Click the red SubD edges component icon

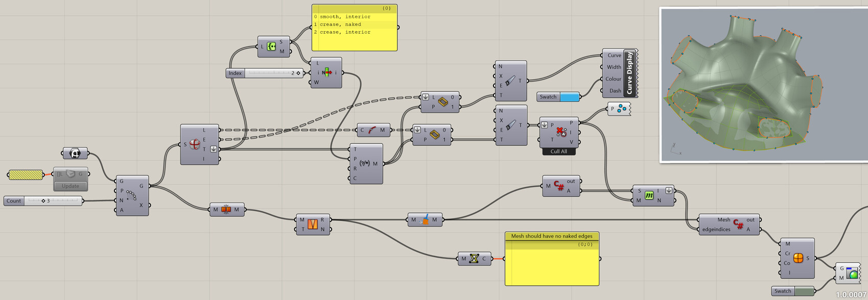click(x=195, y=144)
